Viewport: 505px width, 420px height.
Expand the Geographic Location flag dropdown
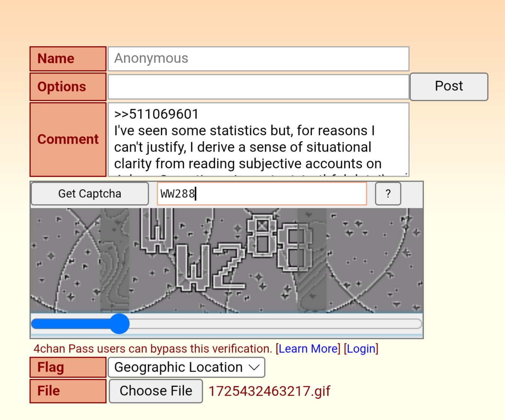coord(186,367)
